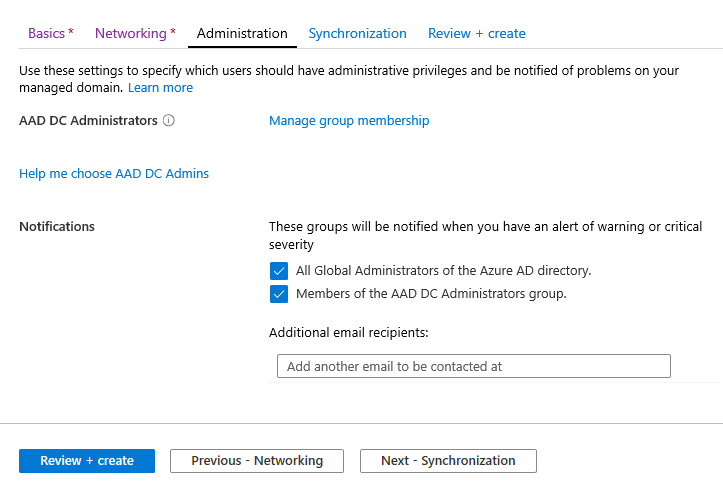The height and width of the screenshot is (488, 723).
Task: Focus the additional email recipients field
Action: click(x=473, y=367)
